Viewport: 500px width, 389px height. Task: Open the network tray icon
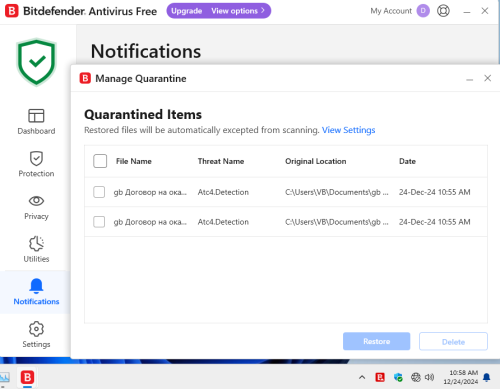(415, 377)
